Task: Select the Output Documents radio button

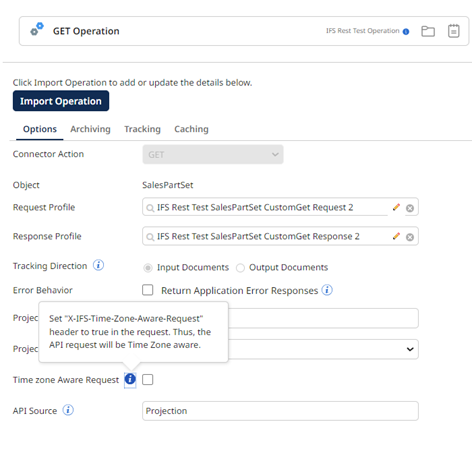Action: [240, 268]
